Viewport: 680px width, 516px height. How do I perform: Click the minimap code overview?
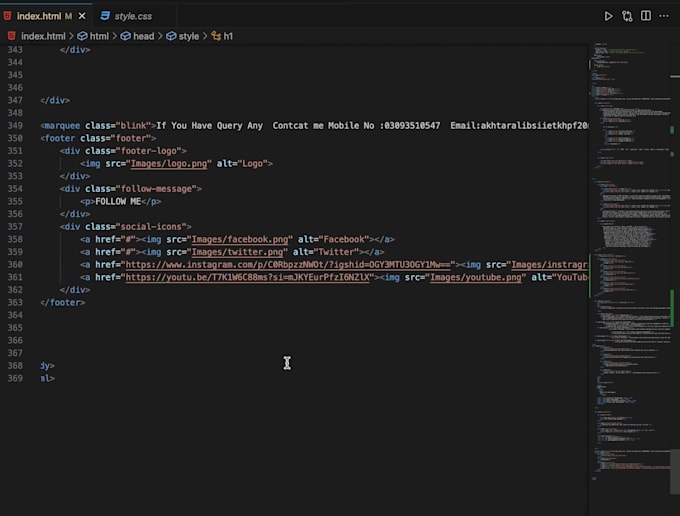click(630, 260)
